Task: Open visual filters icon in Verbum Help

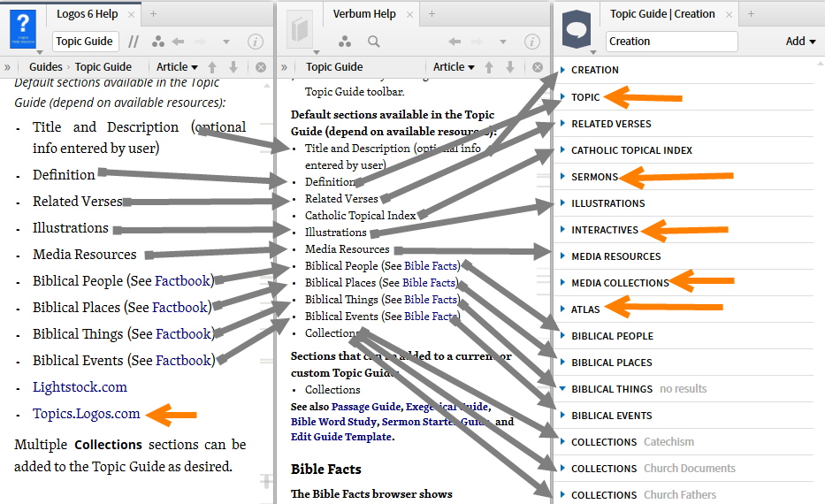Action: 345,42
